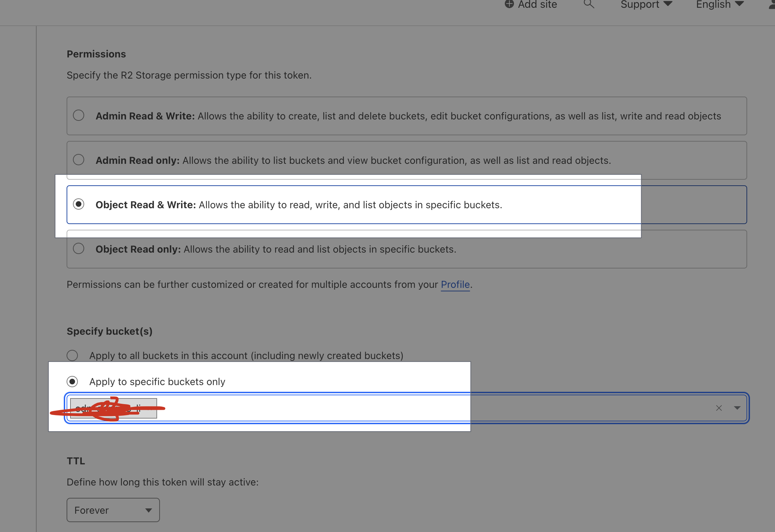Image resolution: width=775 pixels, height=532 pixels.
Task: Select Object Read only permission
Action: pos(78,249)
